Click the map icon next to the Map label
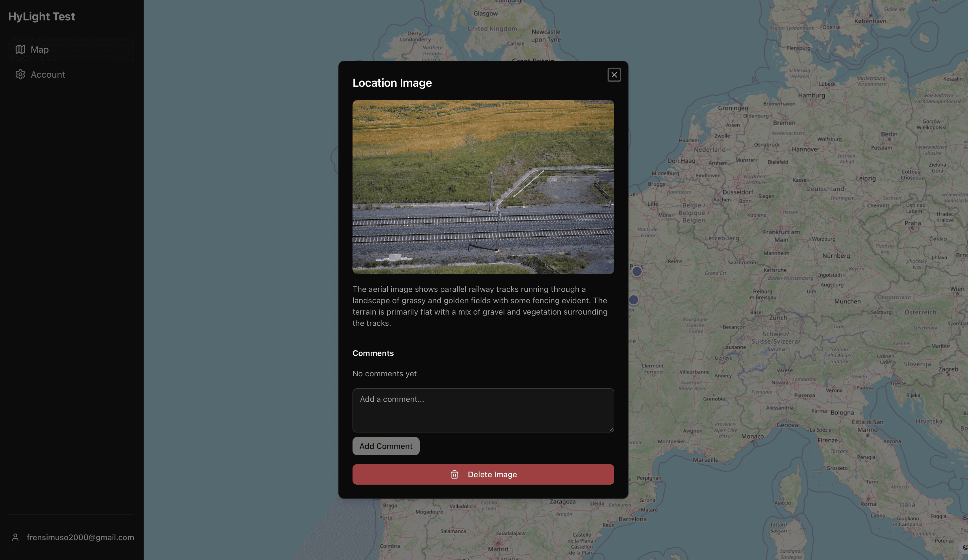The width and height of the screenshot is (968, 560). point(20,49)
